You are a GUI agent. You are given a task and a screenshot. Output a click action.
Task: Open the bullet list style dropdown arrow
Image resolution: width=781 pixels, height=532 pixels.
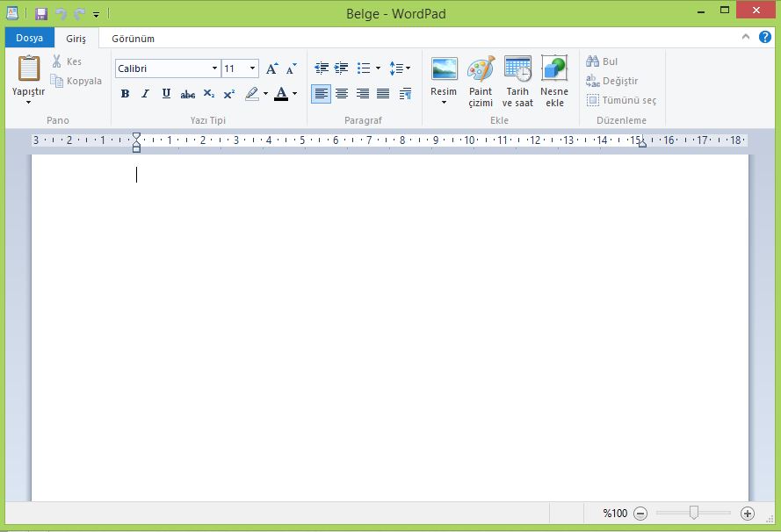[x=378, y=68]
